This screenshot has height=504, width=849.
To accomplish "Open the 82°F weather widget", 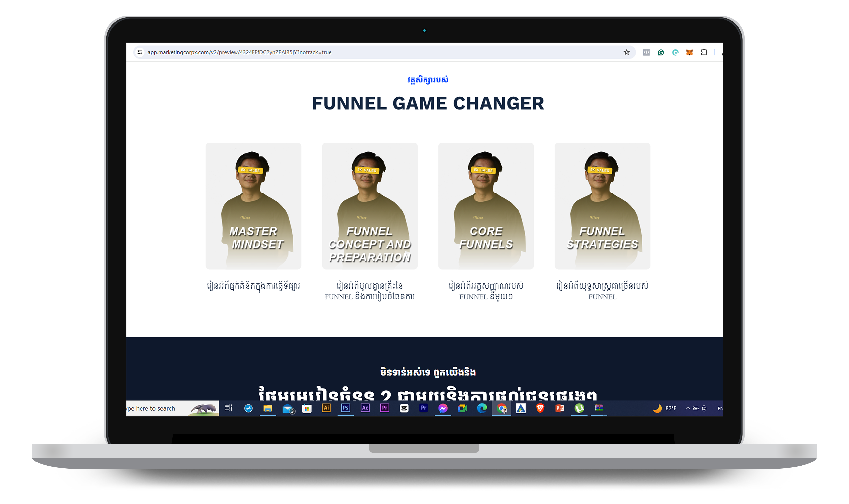I will coord(664,408).
